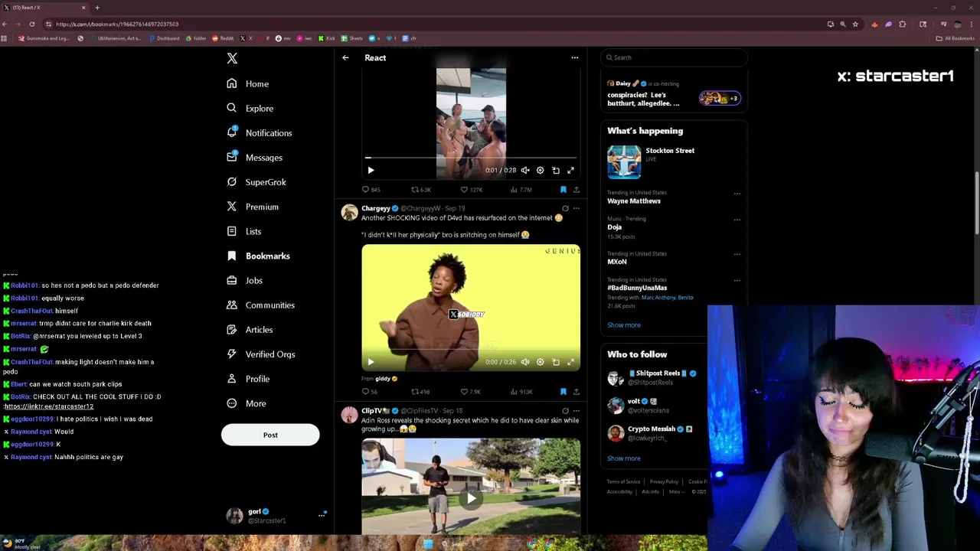
Task: Play the ClipTV video thumbnail
Action: click(x=471, y=498)
